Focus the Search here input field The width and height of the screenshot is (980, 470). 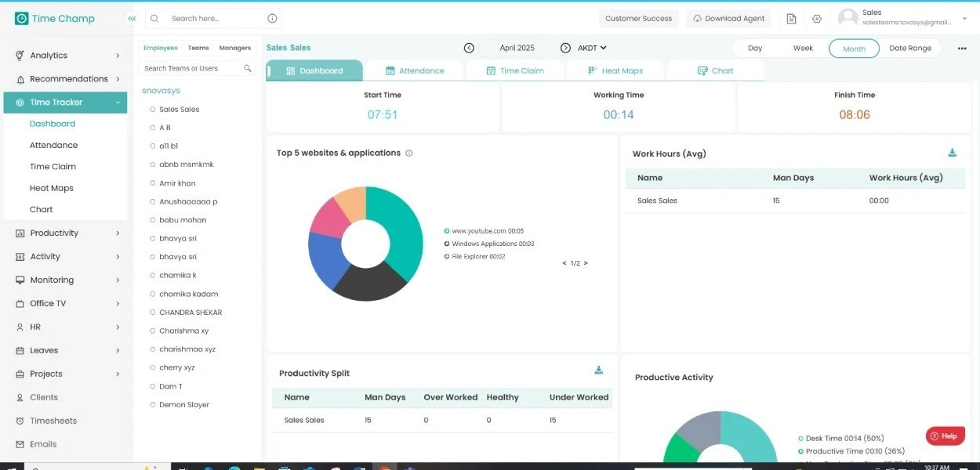[216, 19]
